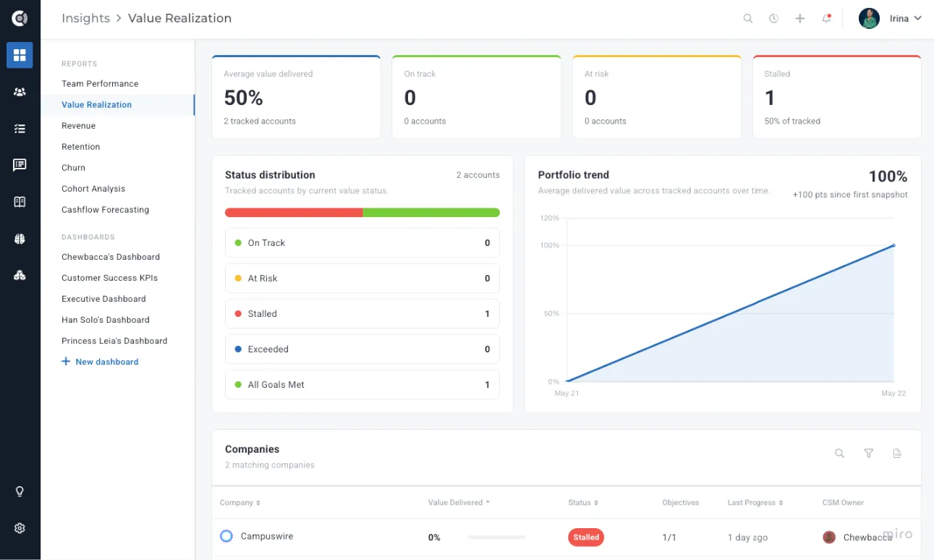Click the app logo at top left
The height and width of the screenshot is (560, 934).
tap(20, 19)
